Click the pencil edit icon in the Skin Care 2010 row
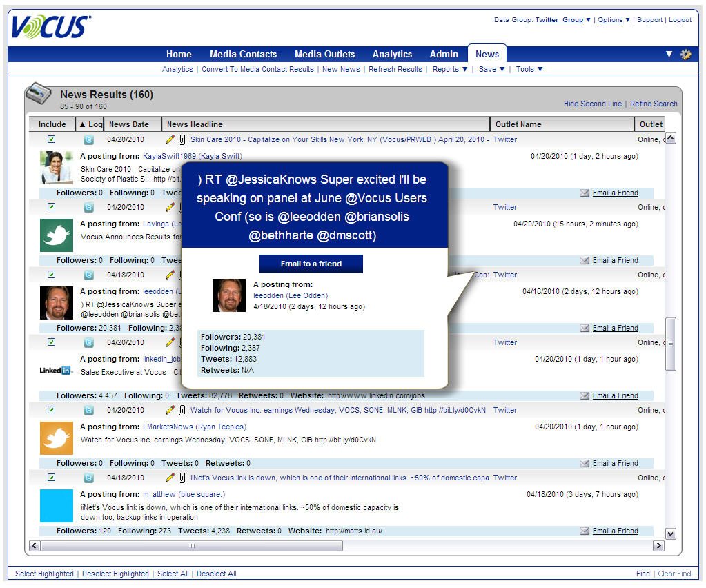The width and height of the screenshot is (706, 588). pos(170,139)
